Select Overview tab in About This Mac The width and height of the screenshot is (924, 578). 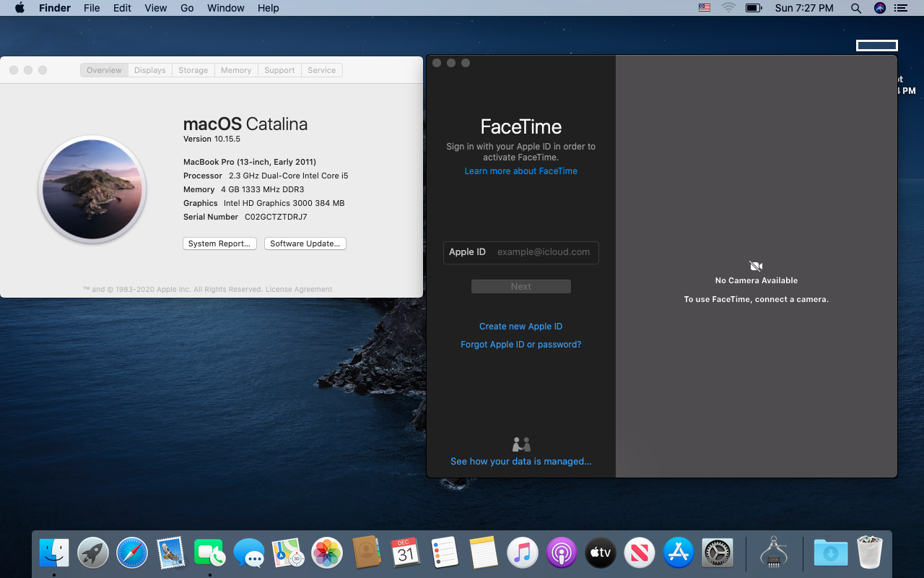click(x=104, y=70)
